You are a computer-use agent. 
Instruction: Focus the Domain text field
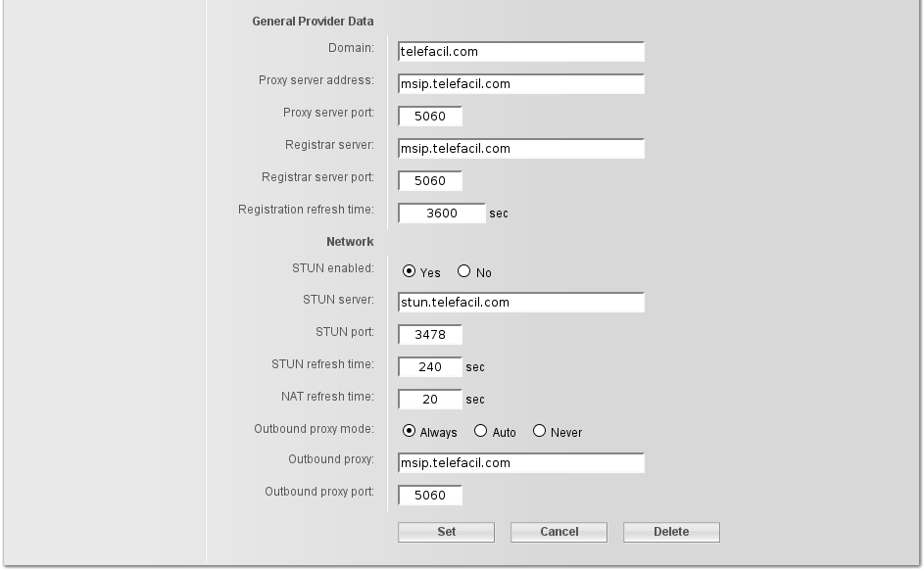click(521, 52)
